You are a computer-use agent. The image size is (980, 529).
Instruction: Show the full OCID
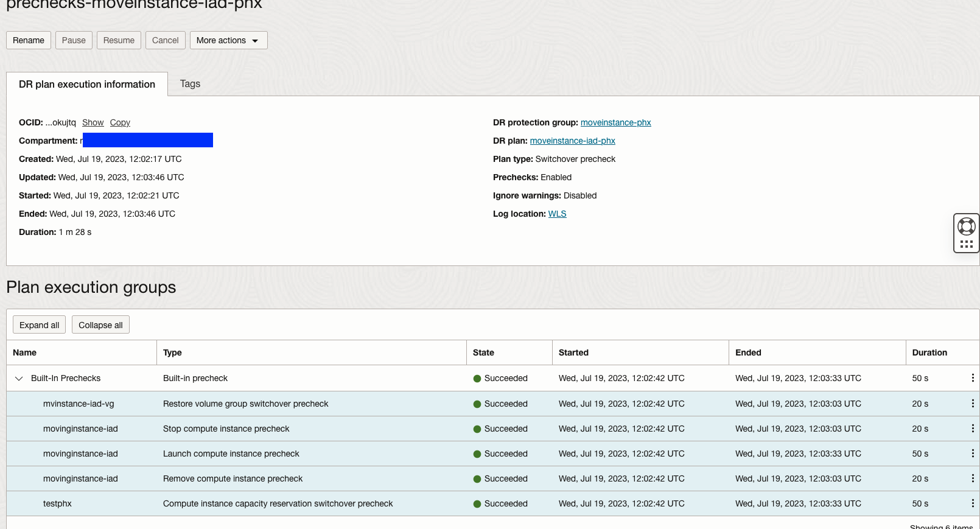pyautogui.click(x=93, y=122)
